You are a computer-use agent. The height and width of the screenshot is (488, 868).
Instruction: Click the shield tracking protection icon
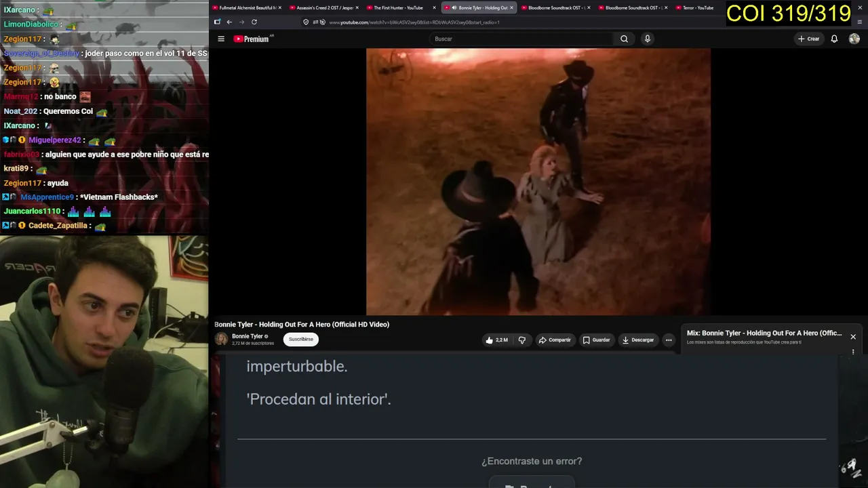[306, 22]
